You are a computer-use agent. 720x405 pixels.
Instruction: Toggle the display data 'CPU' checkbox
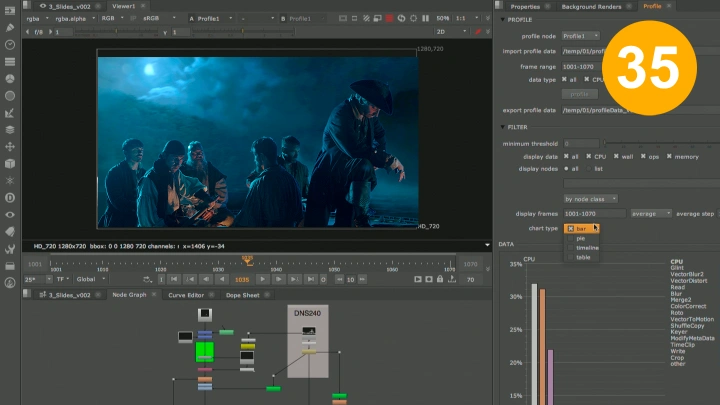(589, 157)
